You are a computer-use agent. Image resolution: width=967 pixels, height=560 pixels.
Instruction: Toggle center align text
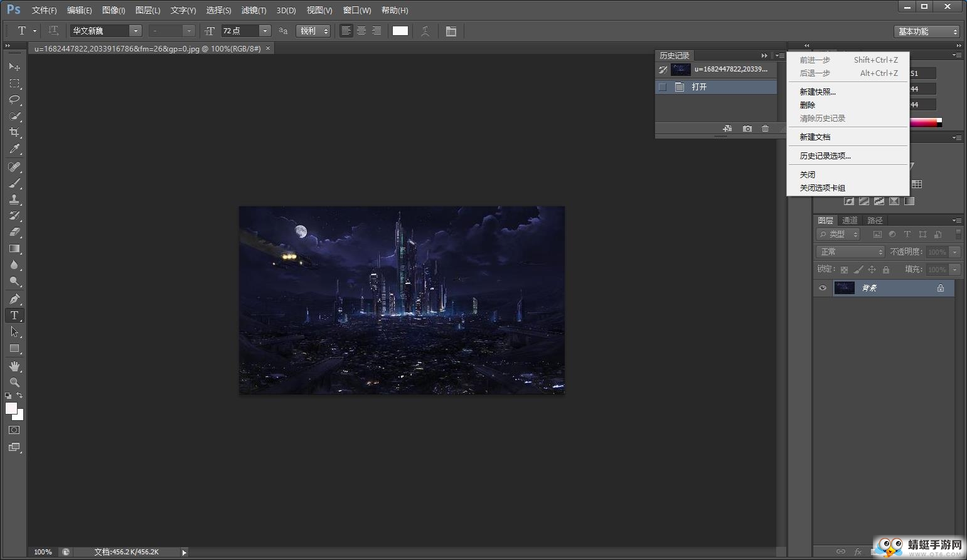361,31
